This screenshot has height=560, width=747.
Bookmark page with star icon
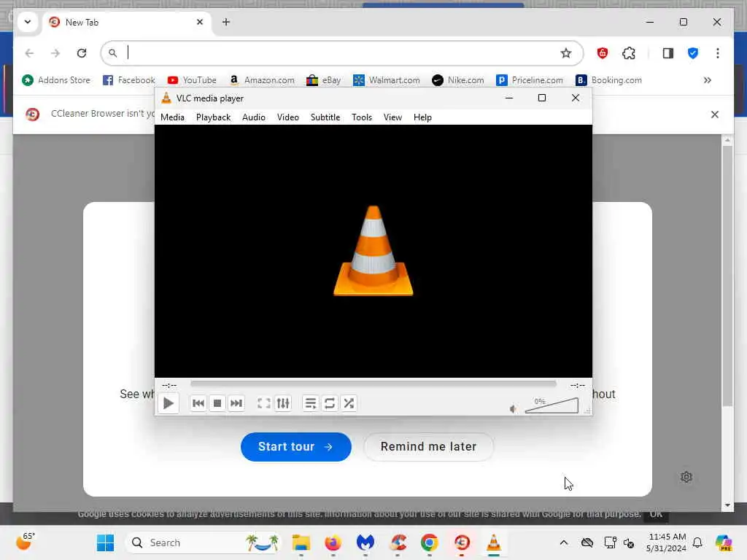[x=565, y=52]
